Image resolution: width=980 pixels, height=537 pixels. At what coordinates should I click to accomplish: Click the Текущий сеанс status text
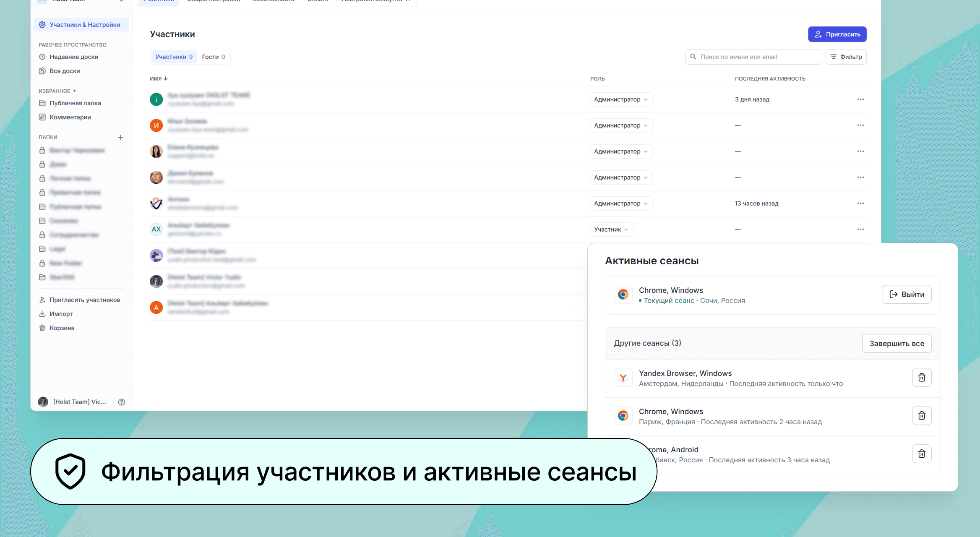pyautogui.click(x=669, y=301)
